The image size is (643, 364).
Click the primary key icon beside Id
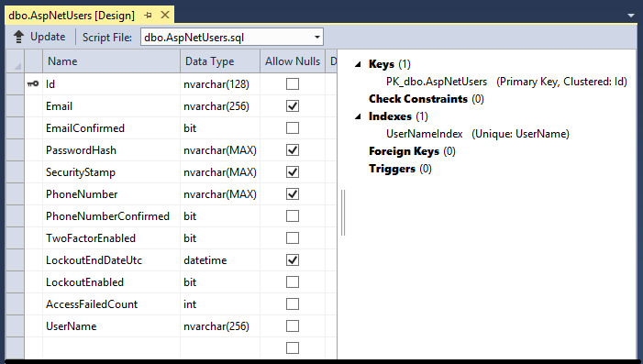(33, 84)
